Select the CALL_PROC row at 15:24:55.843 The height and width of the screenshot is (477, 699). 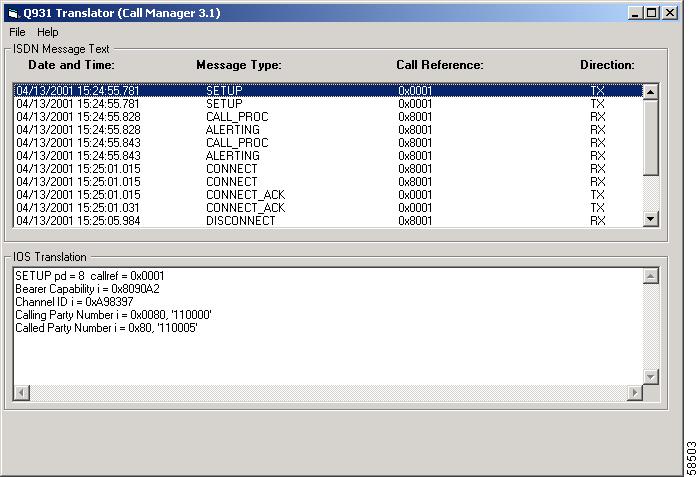[x=328, y=143]
